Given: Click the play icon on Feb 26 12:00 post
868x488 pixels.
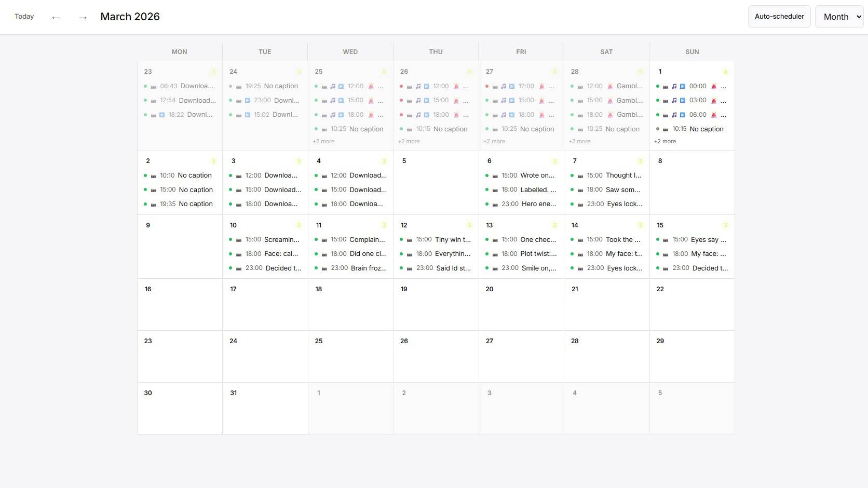Looking at the screenshot, I should [x=427, y=86].
